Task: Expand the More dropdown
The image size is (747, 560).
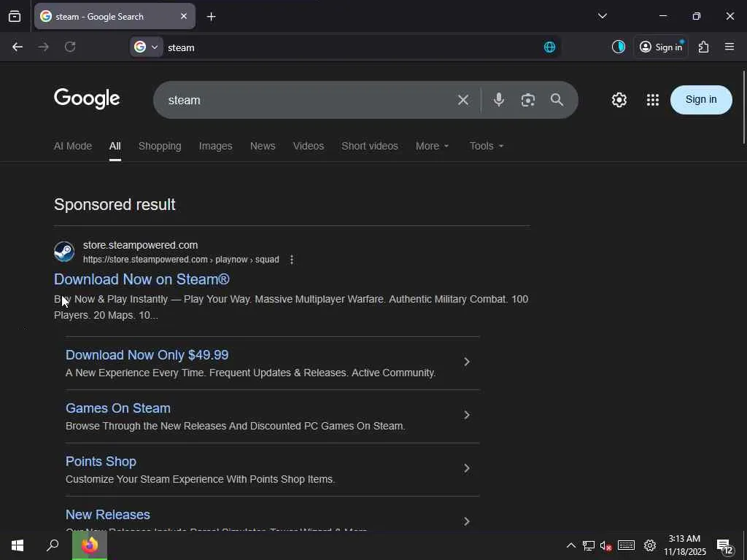Action: tap(432, 146)
